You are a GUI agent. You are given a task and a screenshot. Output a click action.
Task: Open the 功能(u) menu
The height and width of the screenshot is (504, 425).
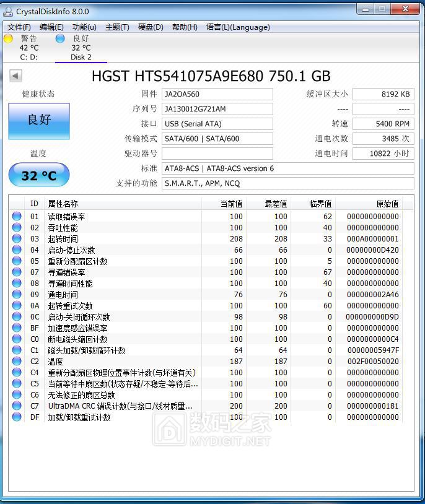(84, 27)
